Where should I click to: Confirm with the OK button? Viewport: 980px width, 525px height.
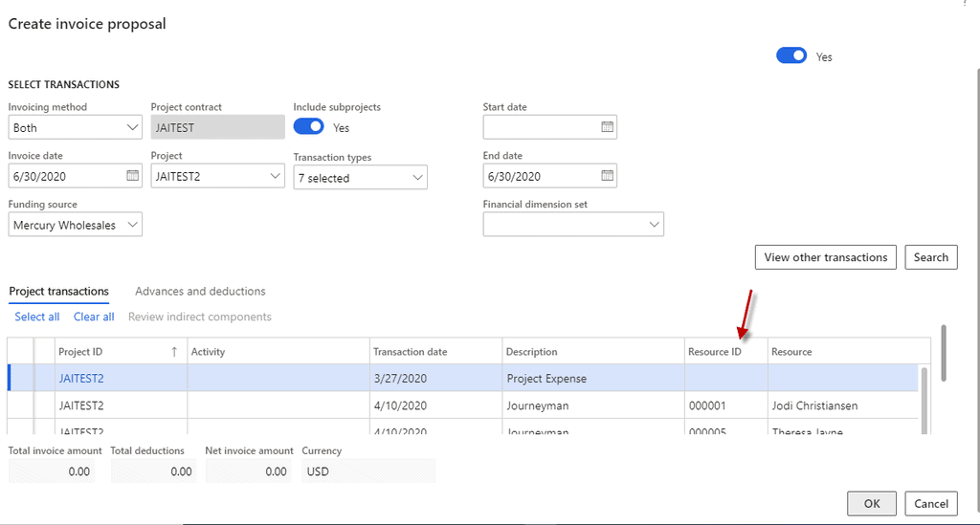pyautogui.click(x=872, y=504)
